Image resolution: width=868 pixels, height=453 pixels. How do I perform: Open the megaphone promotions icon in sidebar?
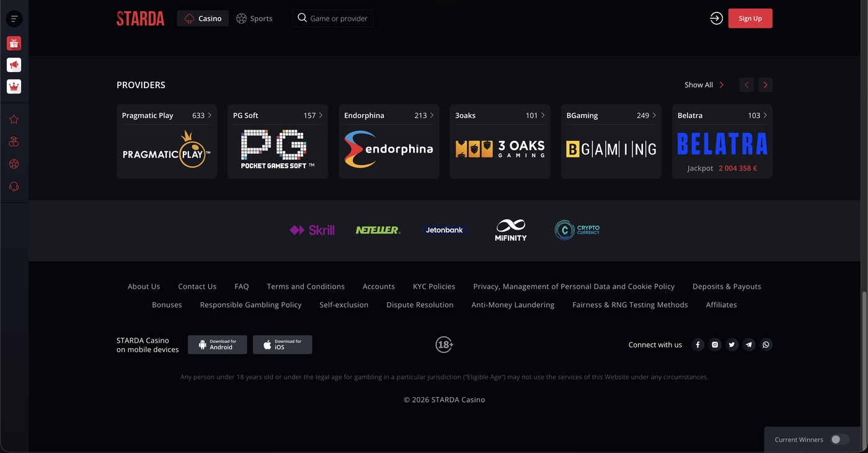point(14,65)
